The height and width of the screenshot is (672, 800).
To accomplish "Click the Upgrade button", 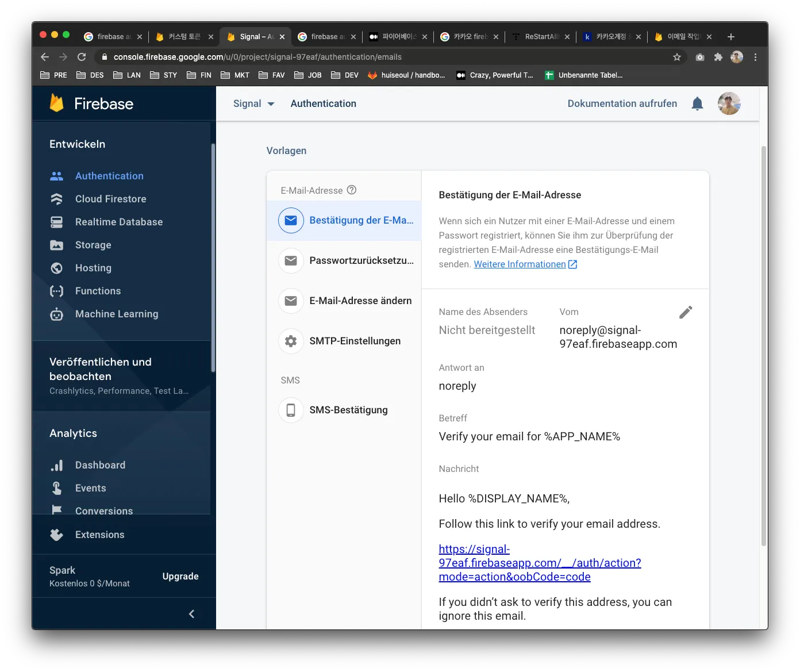I will [180, 576].
